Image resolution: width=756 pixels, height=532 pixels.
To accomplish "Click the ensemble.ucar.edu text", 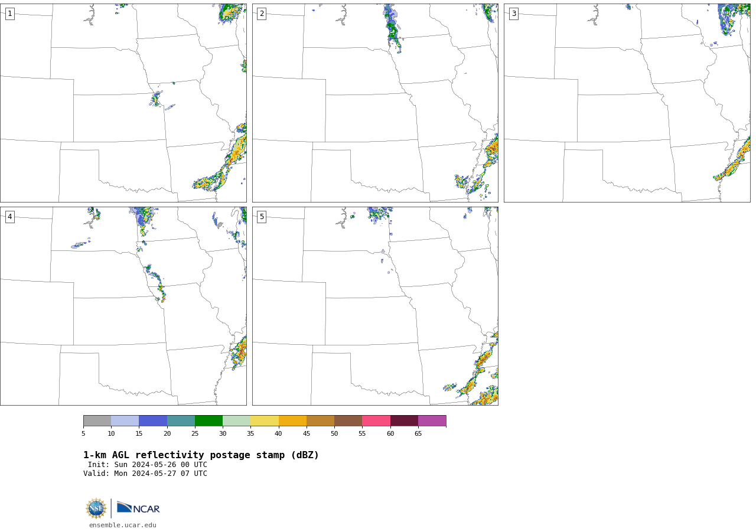I will tap(123, 526).
